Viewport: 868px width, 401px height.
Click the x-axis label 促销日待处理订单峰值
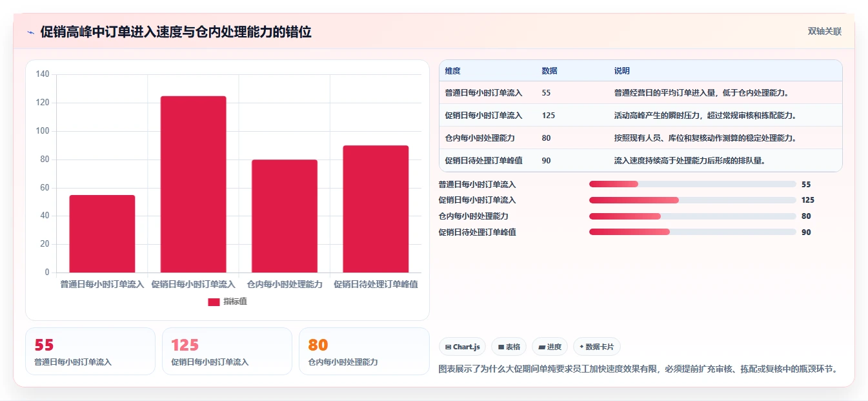click(x=376, y=284)
